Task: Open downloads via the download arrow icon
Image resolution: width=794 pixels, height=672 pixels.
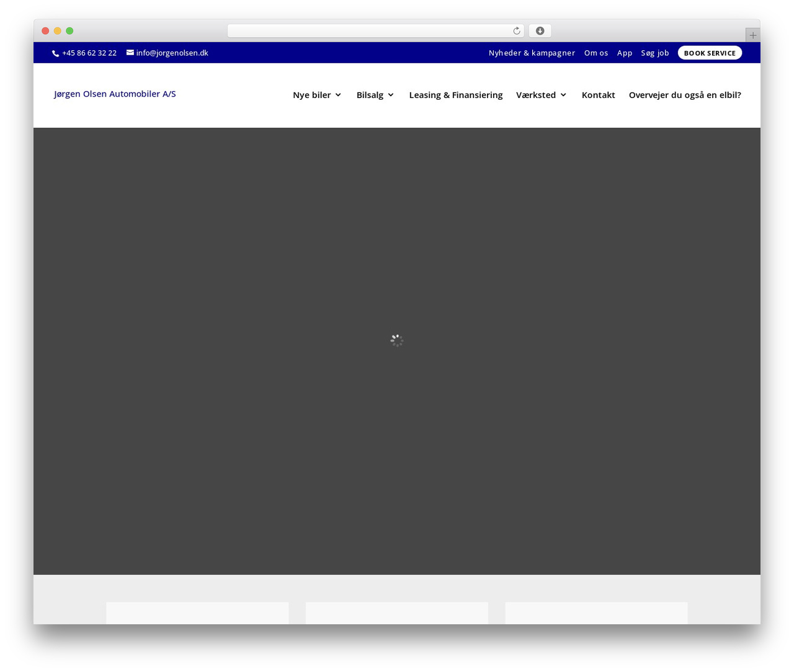Action: click(x=540, y=31)
